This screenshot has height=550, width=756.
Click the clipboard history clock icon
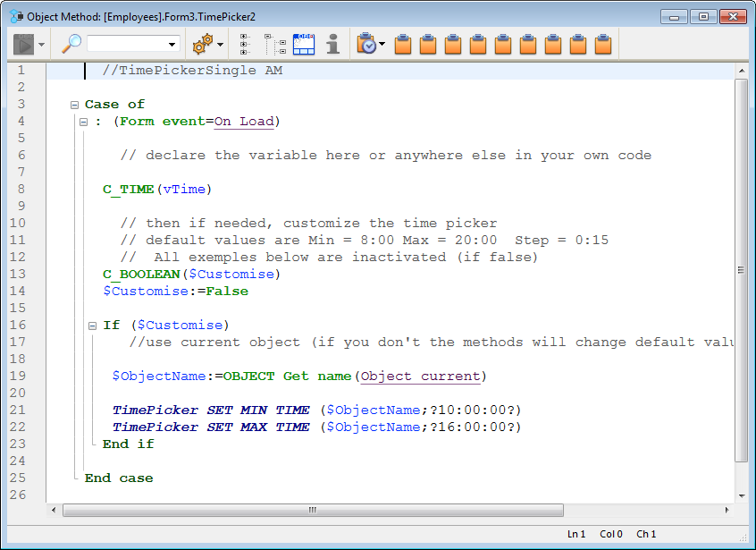click(365, 44)
